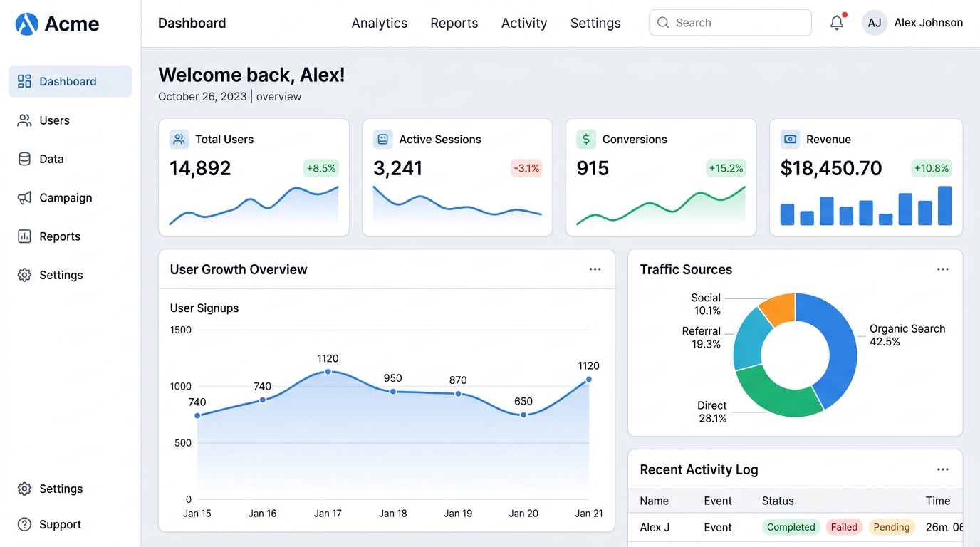The image size is (980, 547).
Task: Click the bottom Settings gear icon above Support
Action: click(24, 489)
